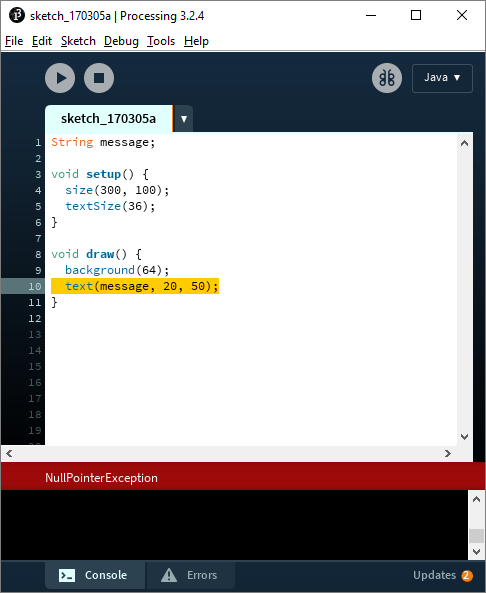The height and width of the screenshot is (593, 486).
Task: Select the sketch_170305a tab
Action: (x=109, y=119)
